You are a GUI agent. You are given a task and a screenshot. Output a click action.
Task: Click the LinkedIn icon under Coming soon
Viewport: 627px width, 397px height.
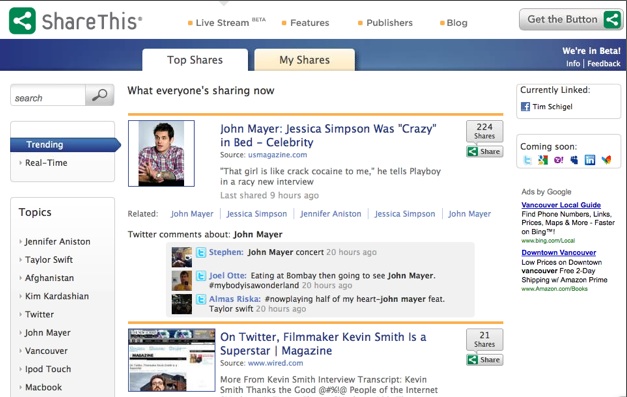coord(590,160)
